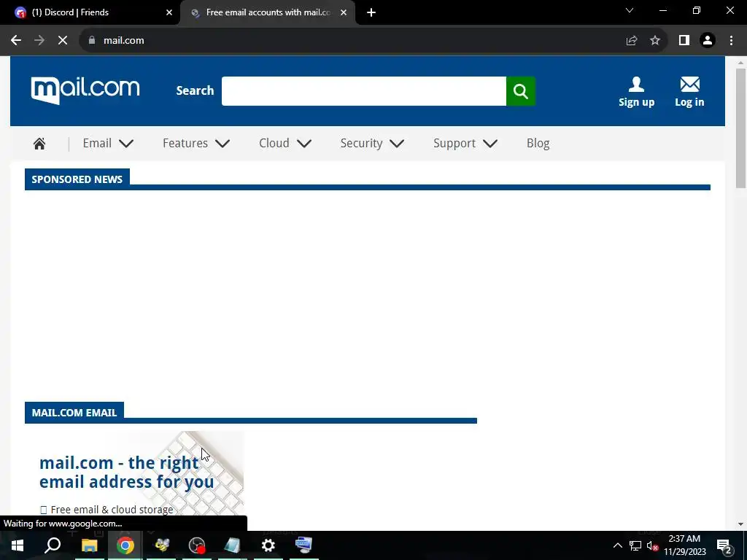The height and width of the screenshot is (560, 747).
Task: Click heading 'mail.com - the right email address'
Action: tap(126, 472)
